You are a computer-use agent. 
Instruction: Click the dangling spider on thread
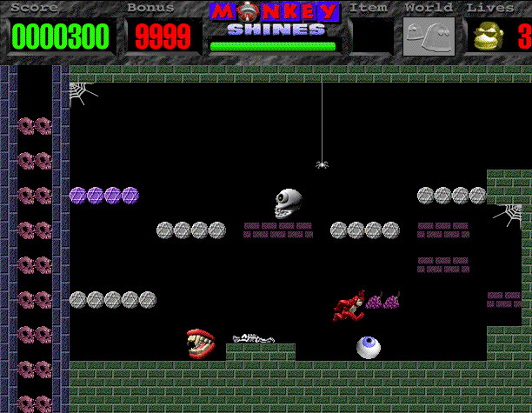[x=322, y=164]
